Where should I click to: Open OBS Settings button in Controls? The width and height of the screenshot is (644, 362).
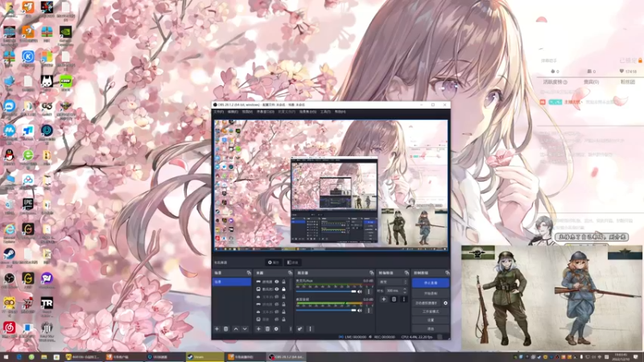pos(431,320)
